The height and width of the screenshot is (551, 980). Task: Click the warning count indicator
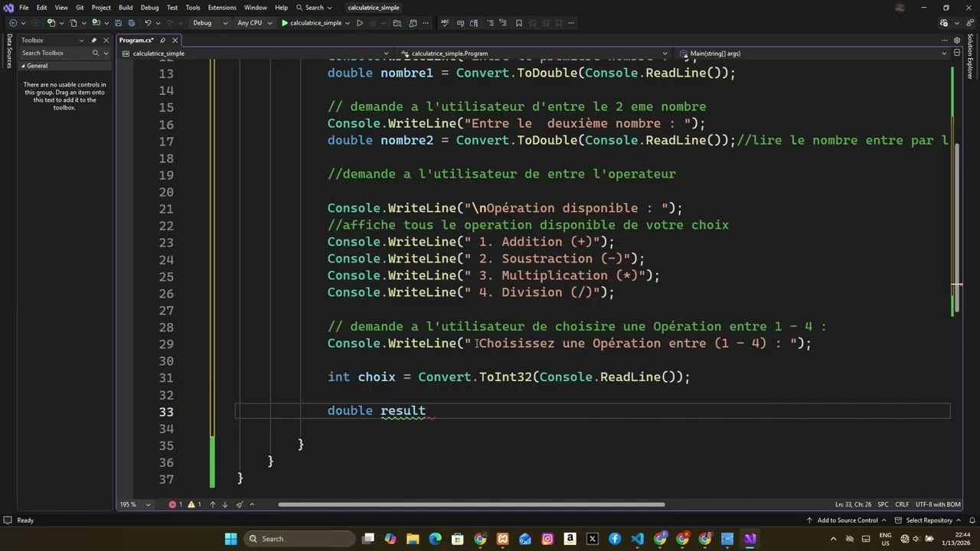pos(194,504)
